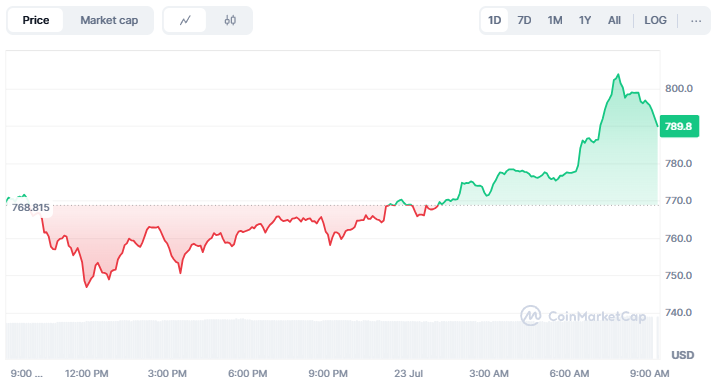Switch to line chart view icon

185,20
